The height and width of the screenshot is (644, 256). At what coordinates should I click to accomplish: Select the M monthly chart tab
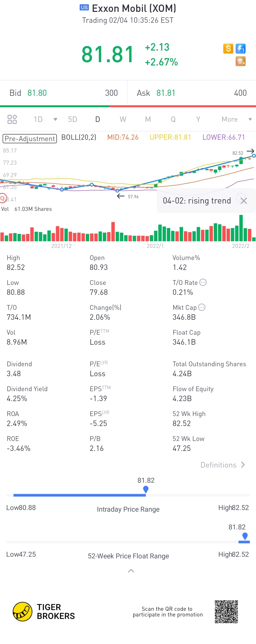point(148,119)
